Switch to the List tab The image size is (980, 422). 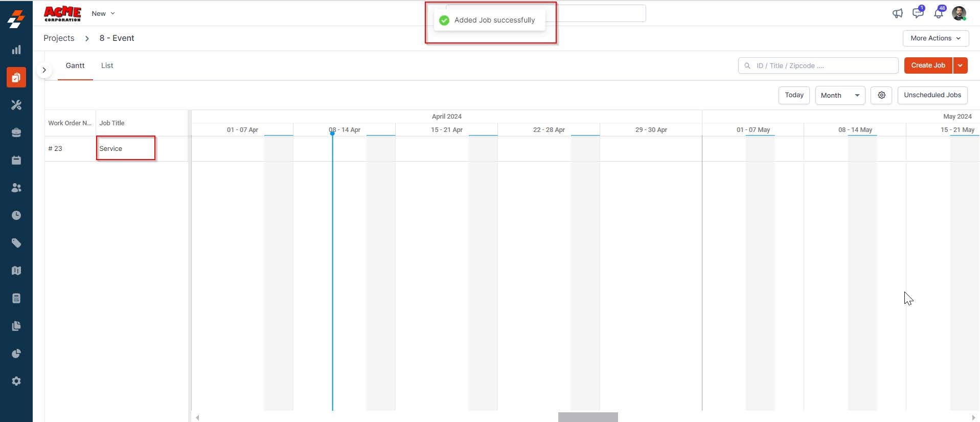pos(107,65)
